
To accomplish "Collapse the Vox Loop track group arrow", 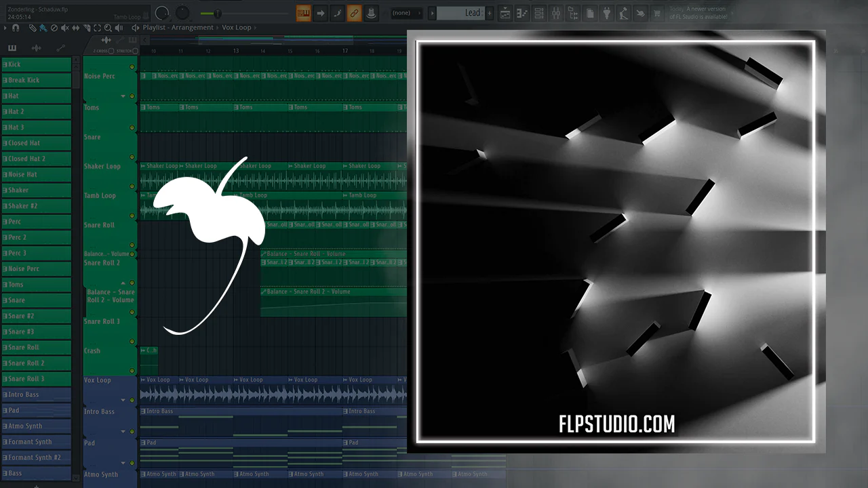I will tap(123, 401).
